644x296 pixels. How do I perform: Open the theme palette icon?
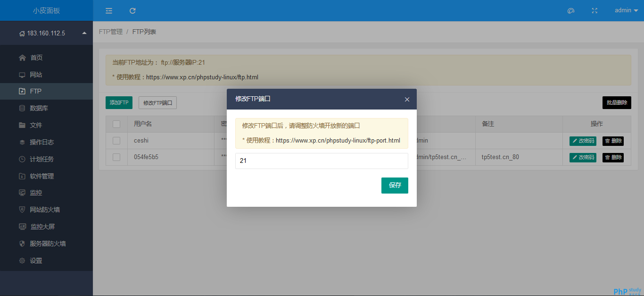pos(571,10)
